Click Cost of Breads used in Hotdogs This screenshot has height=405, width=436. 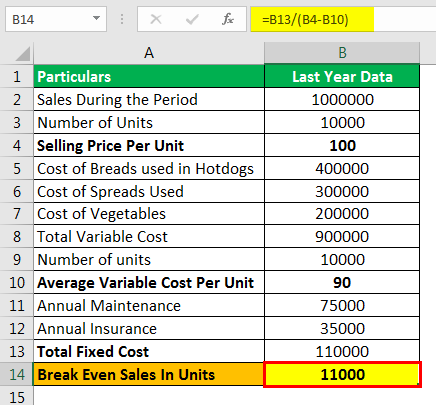[x=149, y=168]
